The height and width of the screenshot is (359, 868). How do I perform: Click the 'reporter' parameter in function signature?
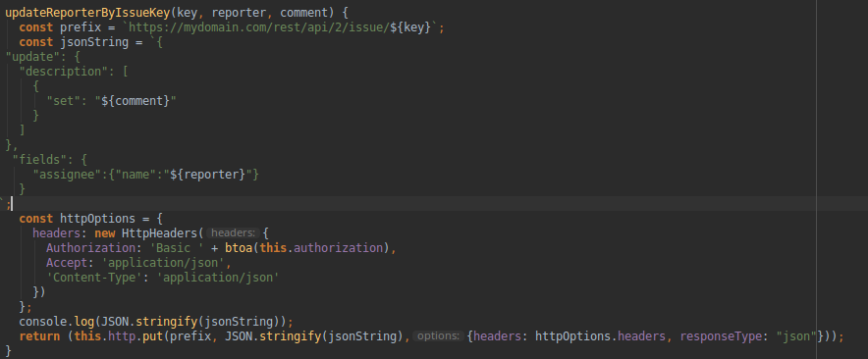(x=239, y=13)
